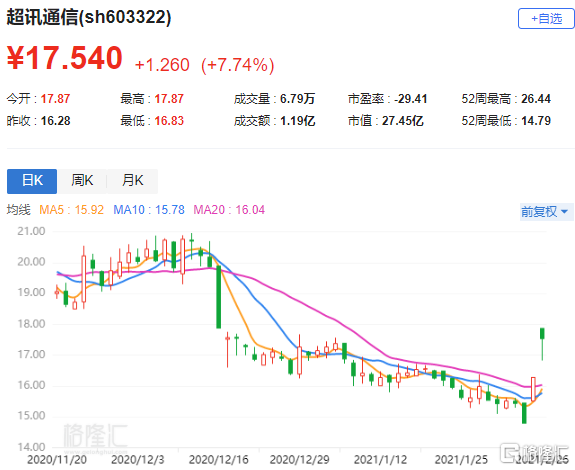Click the 最高 value 17.87
This screenshot has width=575, height=470.
(169, 99)
